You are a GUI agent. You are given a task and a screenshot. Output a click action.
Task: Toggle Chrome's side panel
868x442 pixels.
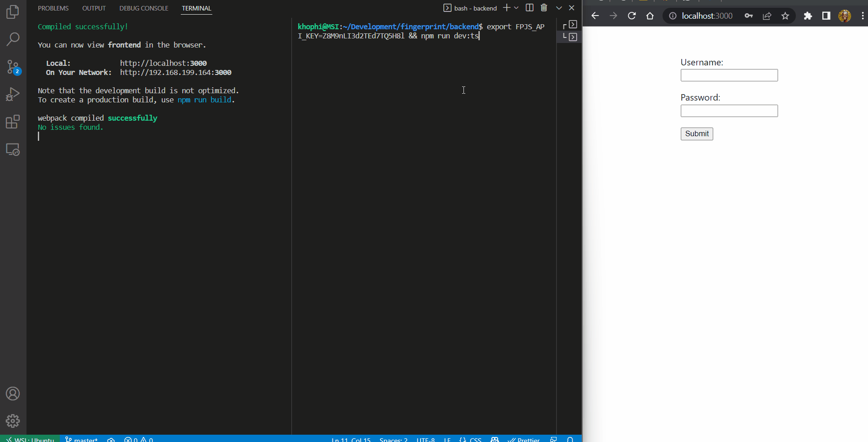click(826, 16)
